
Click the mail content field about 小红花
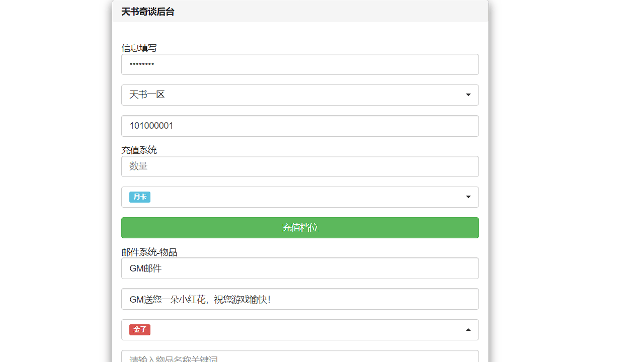pos(299,299)
